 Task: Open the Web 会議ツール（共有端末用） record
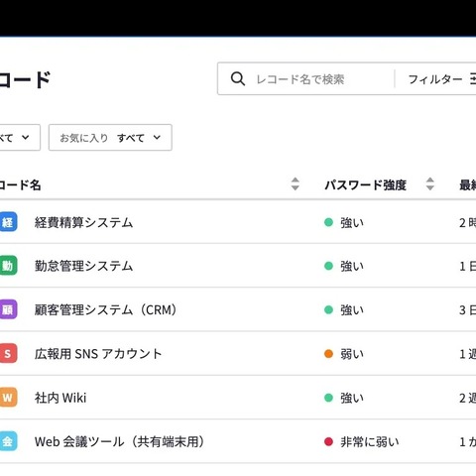(x=120, y=441)
